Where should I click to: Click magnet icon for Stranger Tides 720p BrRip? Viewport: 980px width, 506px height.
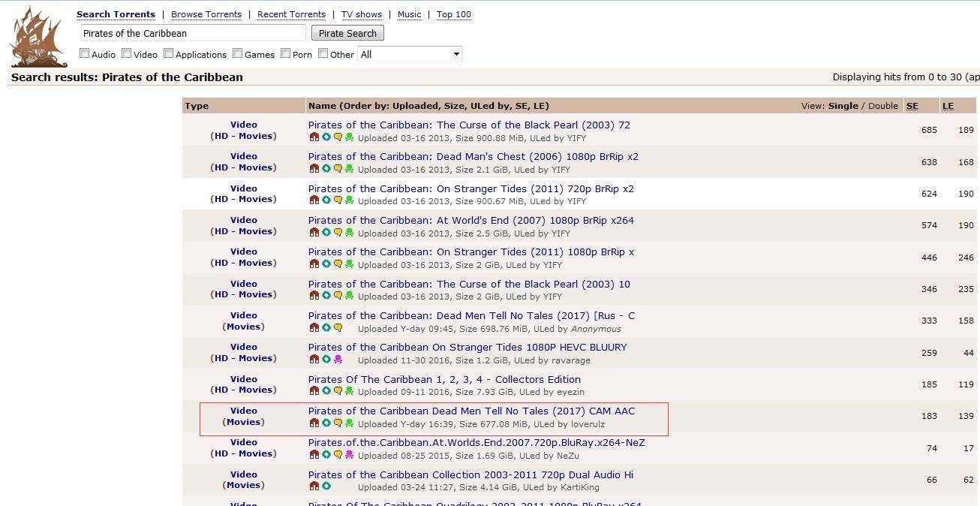click(314, 200)
